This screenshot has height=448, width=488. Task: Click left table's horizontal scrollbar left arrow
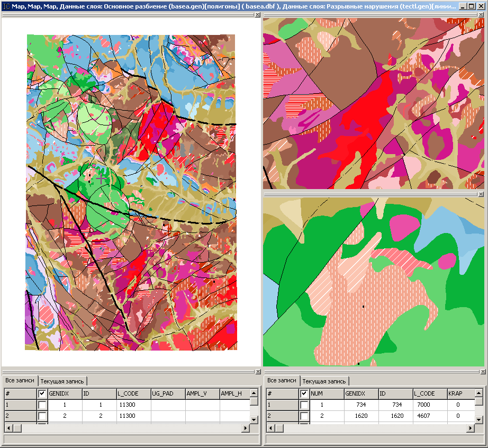[8, 428]
